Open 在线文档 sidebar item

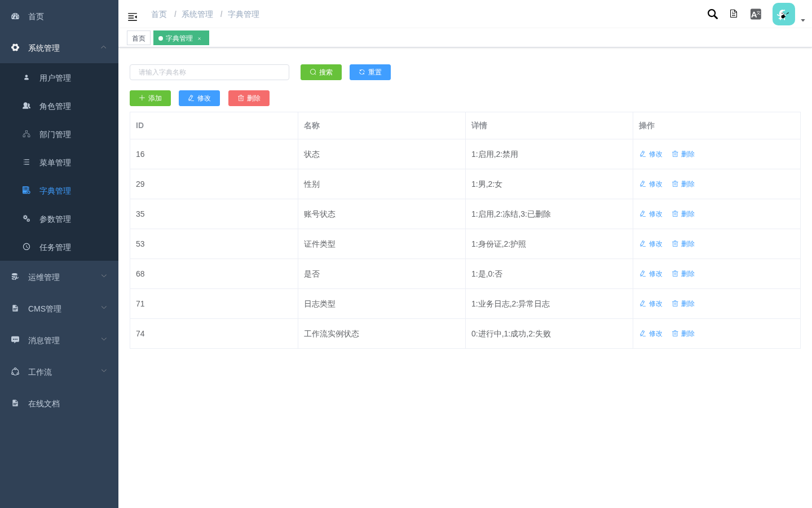(x=59, y=403)
